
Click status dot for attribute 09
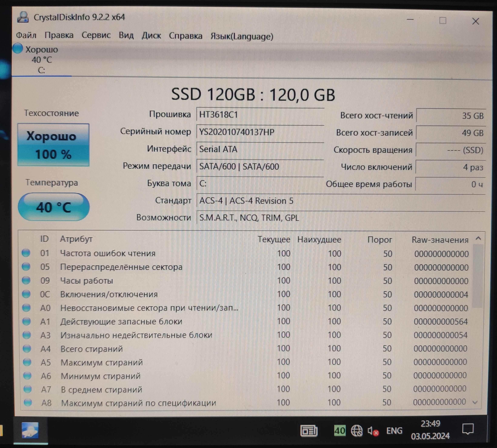[26, 280]
